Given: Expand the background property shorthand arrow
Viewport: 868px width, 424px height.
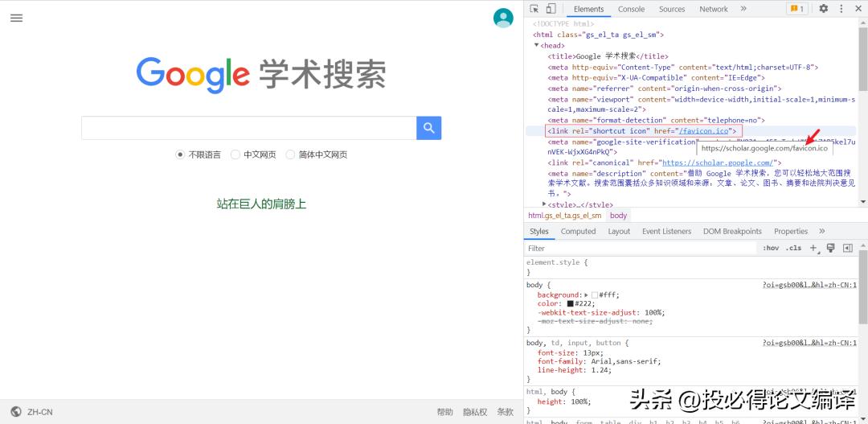Looking at the screenshot, I should (x=586, y=294).
